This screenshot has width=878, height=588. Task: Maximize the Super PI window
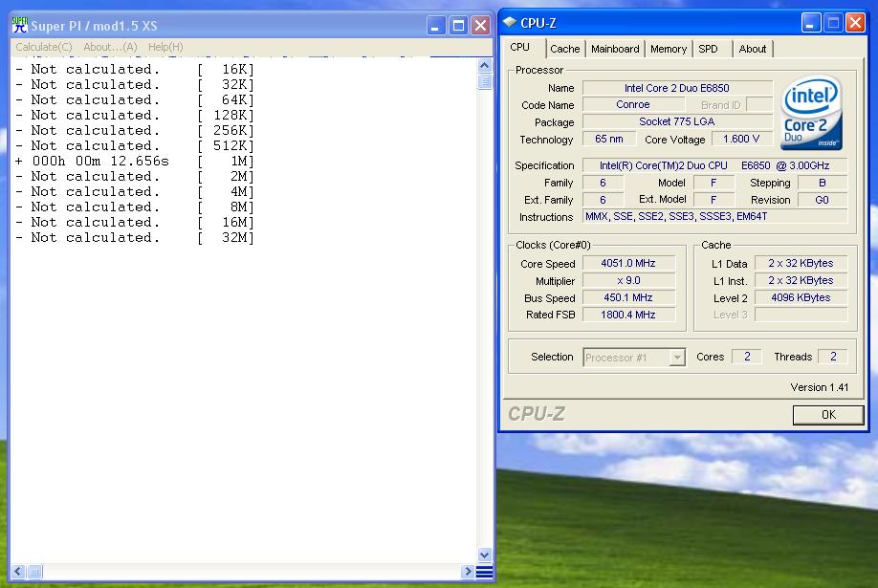tap(458, 25)
